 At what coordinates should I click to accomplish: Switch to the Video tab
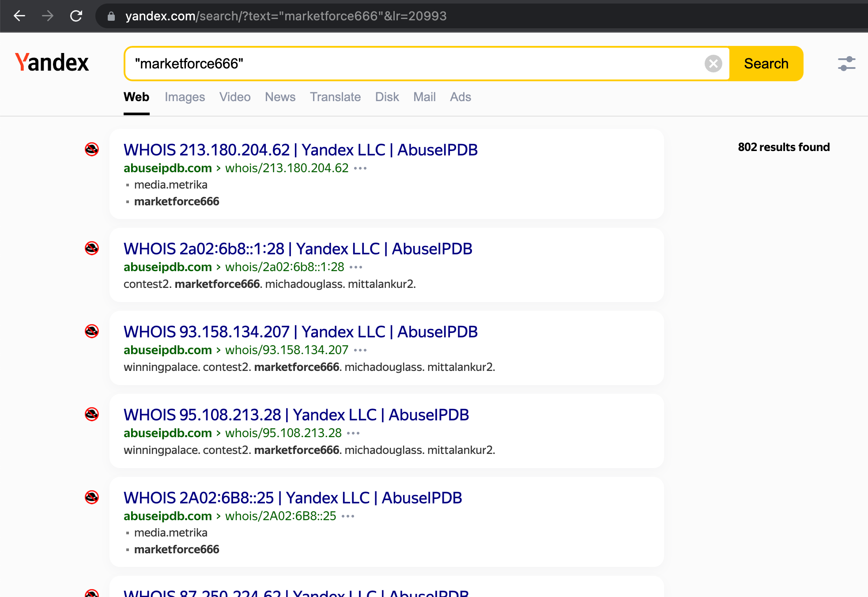(x=235, y=97)
